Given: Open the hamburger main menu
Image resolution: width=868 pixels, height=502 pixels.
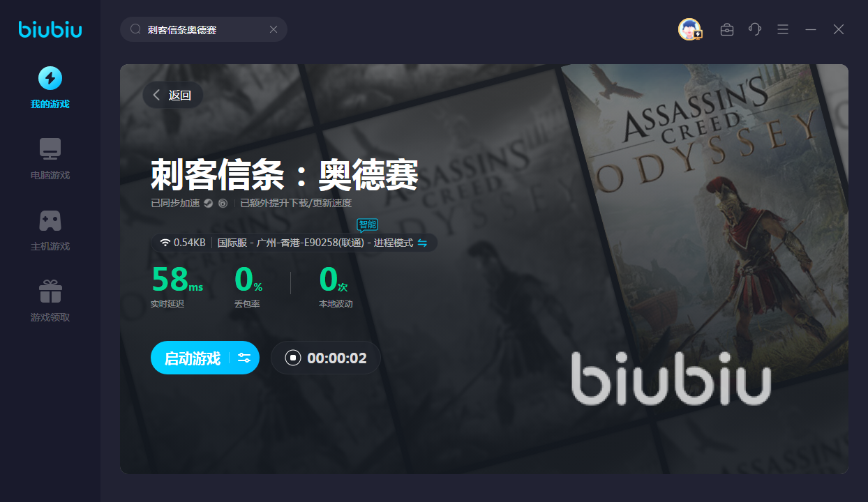Looking at the screenshot, I should 783,29.
